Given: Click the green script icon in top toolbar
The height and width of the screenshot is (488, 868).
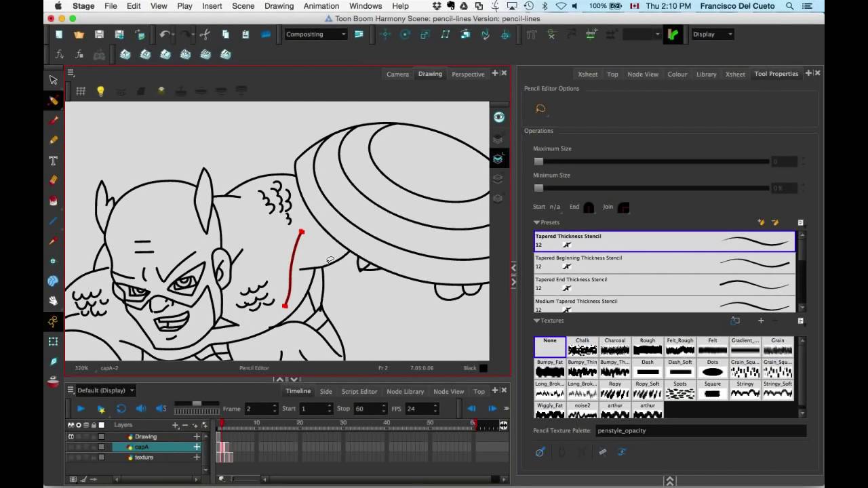Looking at the screenshot, I should pos(673,35).
